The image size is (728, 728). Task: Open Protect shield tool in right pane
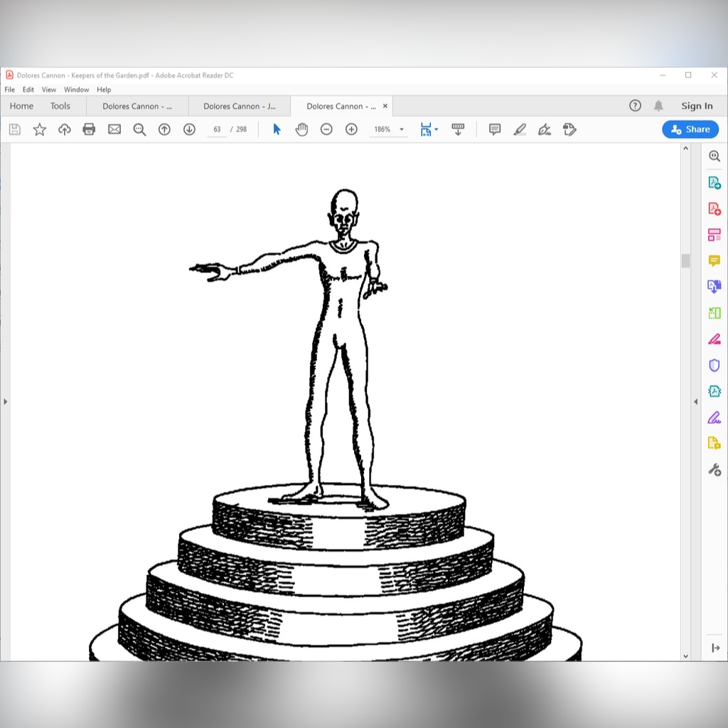(x=714, y=365)
